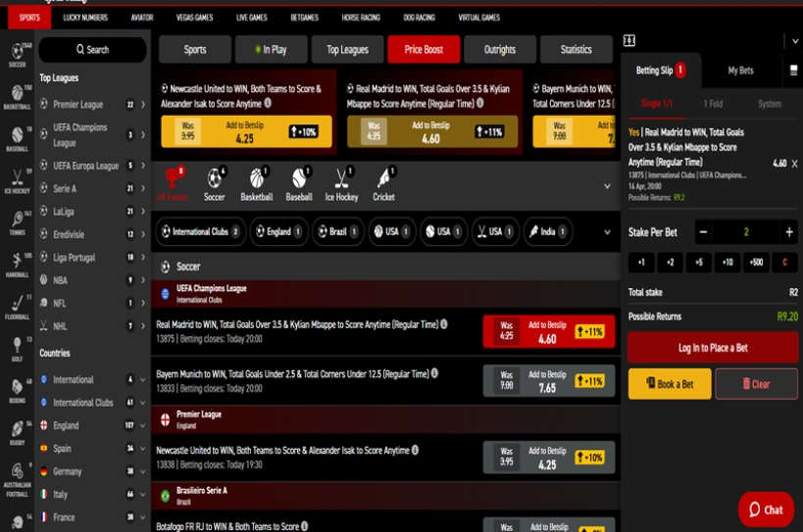Open the Basketball sport icon in left sidebar

coord(17,96)
